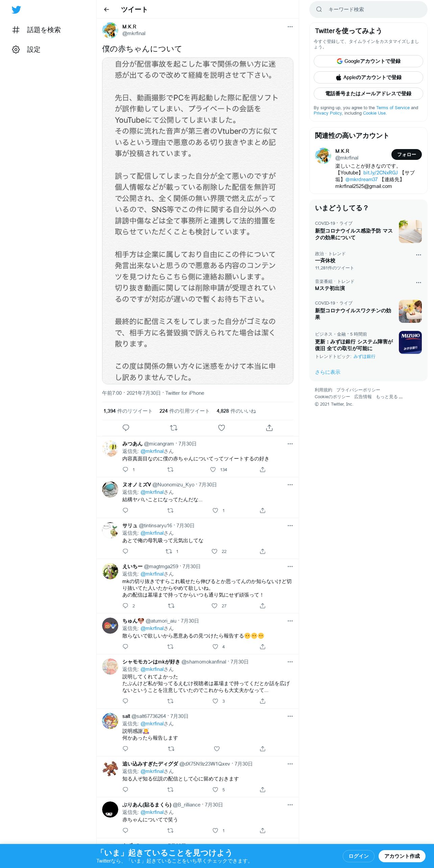Reply to the main M.K.R tweet

tap(126, 428)
